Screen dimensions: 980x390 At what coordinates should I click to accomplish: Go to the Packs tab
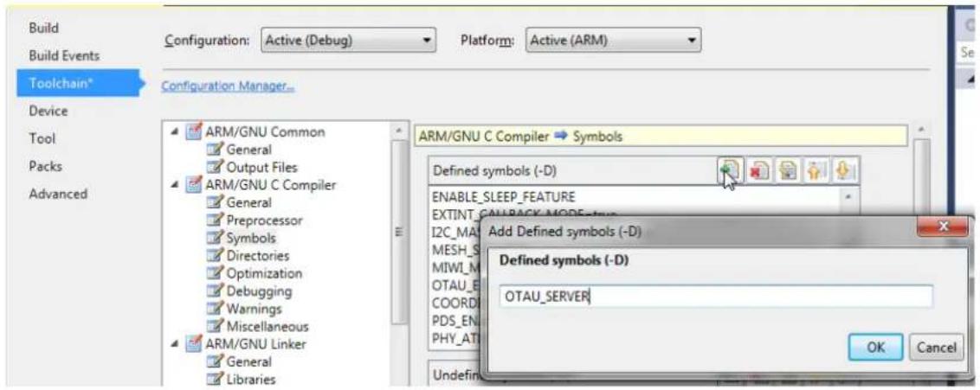pos(45,166)
